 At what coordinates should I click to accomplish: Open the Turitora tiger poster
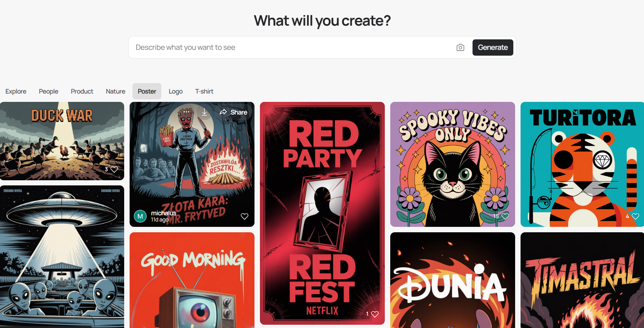tap(582, 164)
